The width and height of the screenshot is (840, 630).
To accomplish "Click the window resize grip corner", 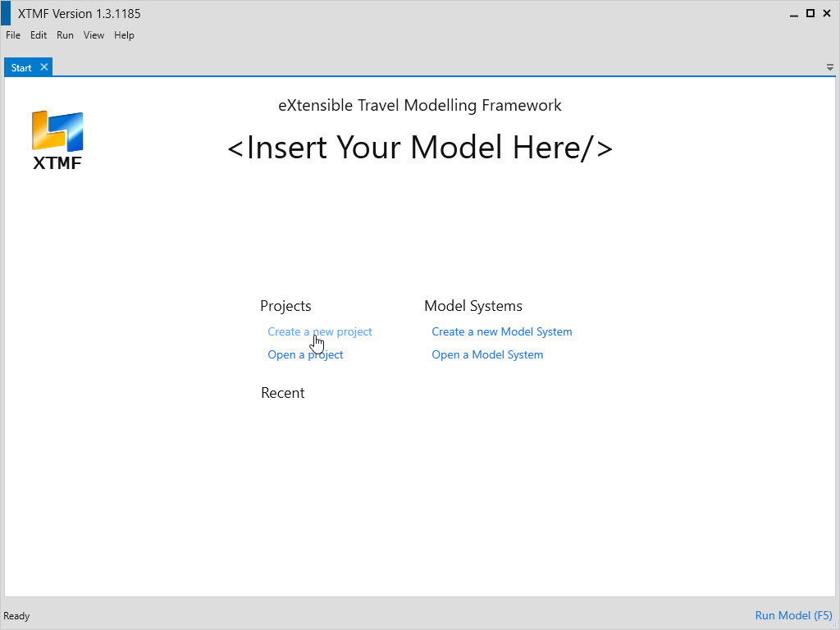I will point(834,625).
